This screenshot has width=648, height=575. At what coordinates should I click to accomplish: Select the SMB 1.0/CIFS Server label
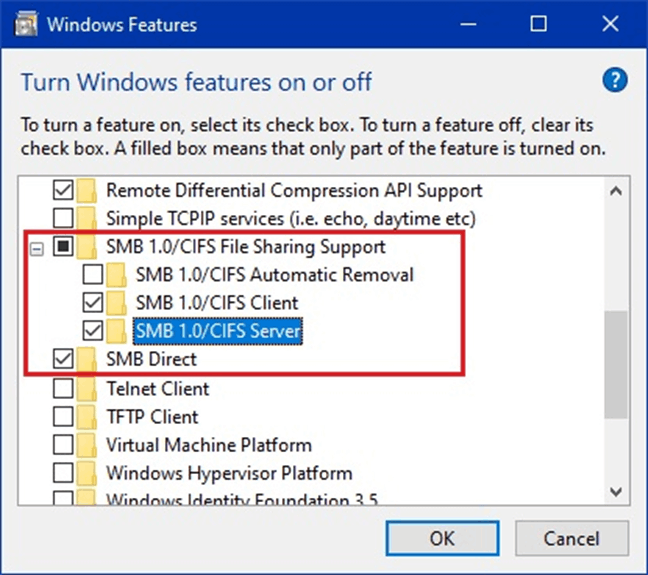(x=218, y=331)
